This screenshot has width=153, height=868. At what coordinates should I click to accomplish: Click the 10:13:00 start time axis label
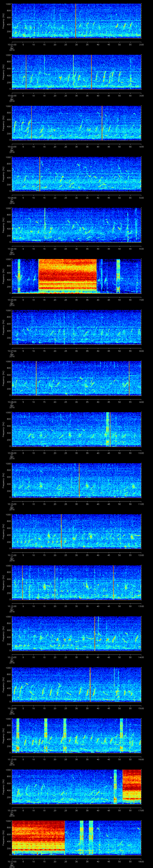(12, 657)
